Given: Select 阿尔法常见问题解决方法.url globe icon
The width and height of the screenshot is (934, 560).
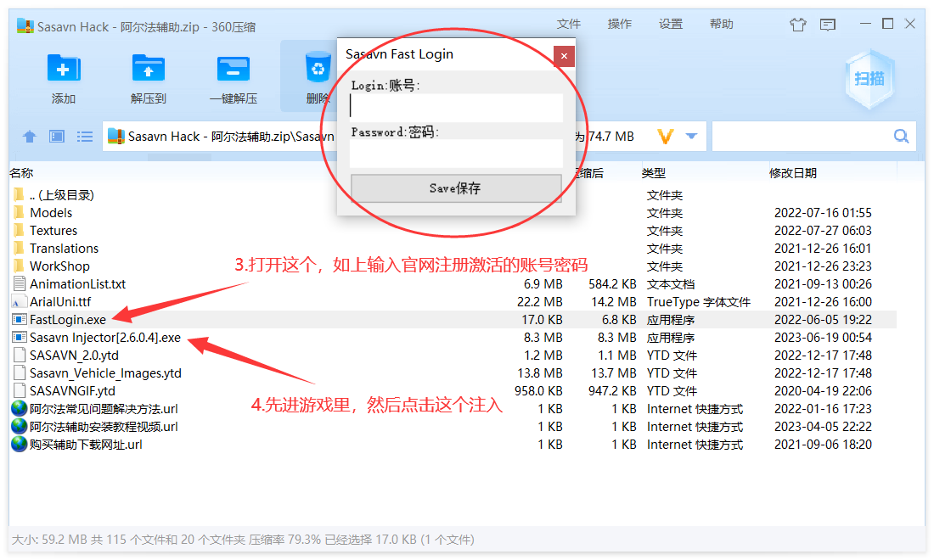Looking at the screenshot, I should pyautogui.click(x=19, y=409).
